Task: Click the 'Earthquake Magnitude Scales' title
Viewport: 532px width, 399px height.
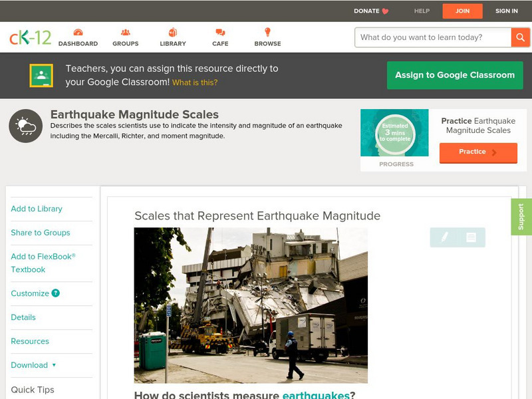Action: [135, 114]
